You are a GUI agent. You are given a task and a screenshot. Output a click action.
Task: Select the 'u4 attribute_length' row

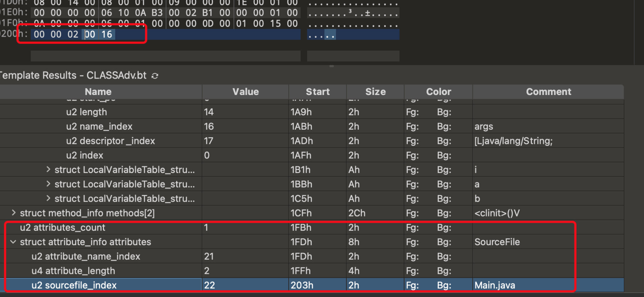click(312, 271)
